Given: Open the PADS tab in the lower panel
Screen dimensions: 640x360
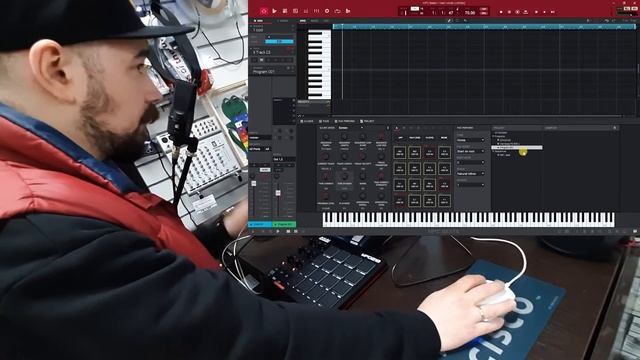Looking at the screenshot, I should pyautogui.click(x=325, y=121).
